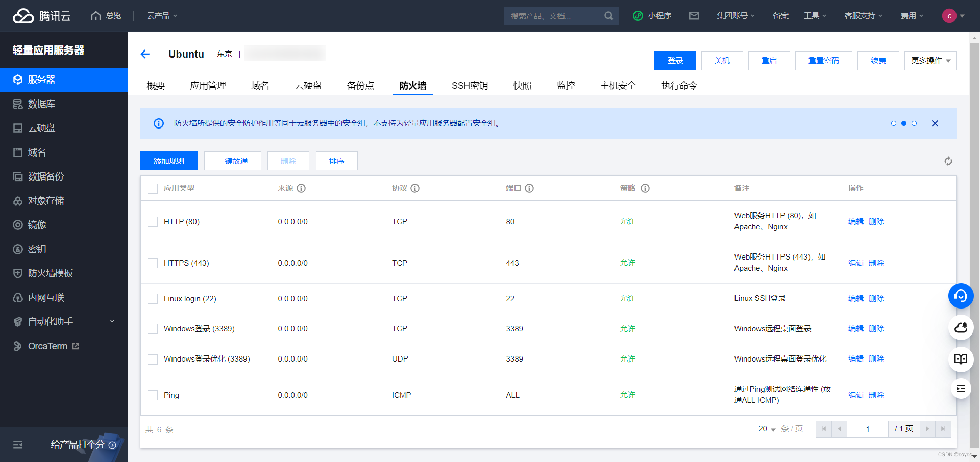Click the Tencent Cloud logo

[x=42, y=16]
